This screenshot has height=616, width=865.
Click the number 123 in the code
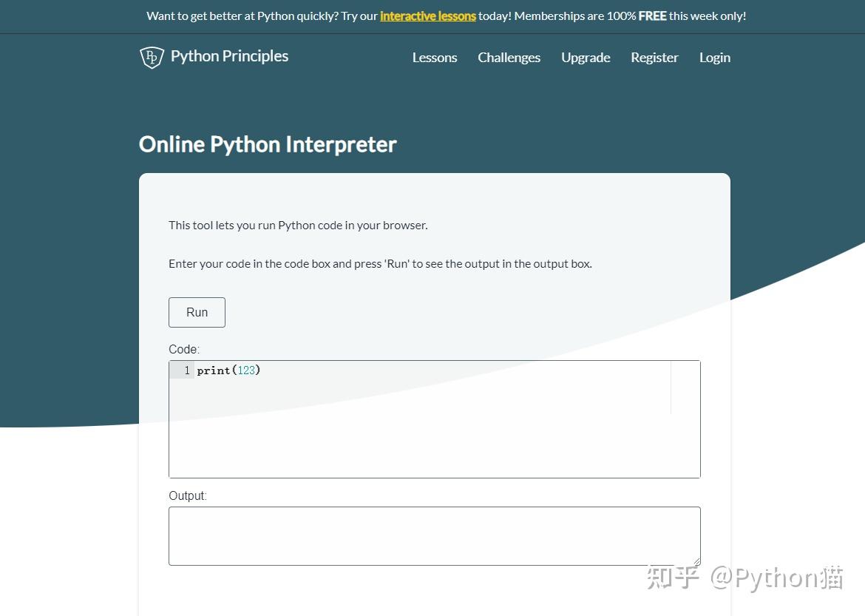247,370
